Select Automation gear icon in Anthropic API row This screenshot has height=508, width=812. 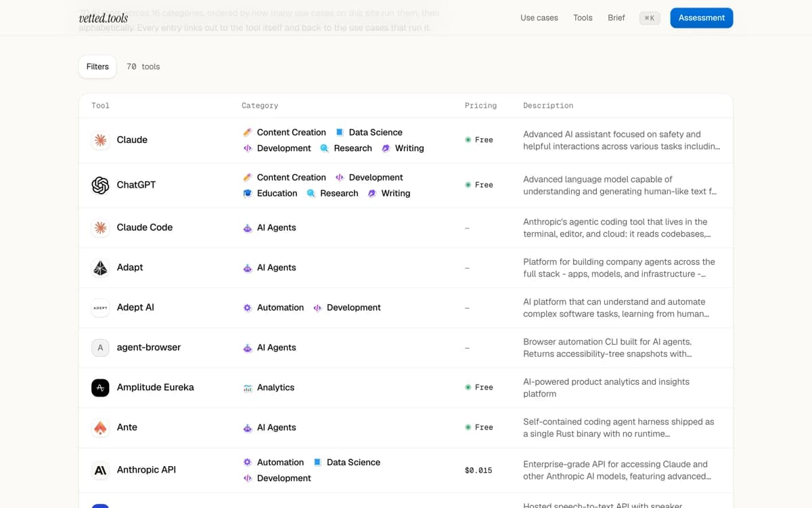248,462
